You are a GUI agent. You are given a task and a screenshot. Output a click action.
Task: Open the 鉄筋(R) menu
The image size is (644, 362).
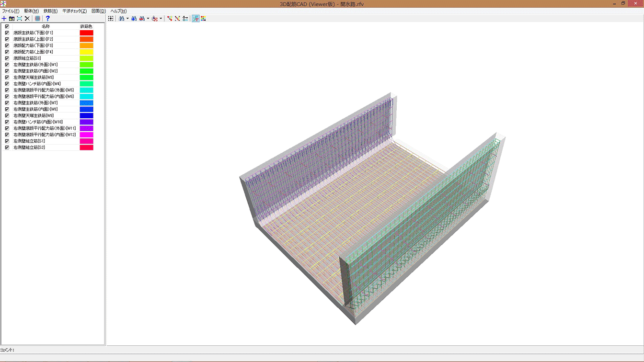pyautogui.click(x=51, y=11)
